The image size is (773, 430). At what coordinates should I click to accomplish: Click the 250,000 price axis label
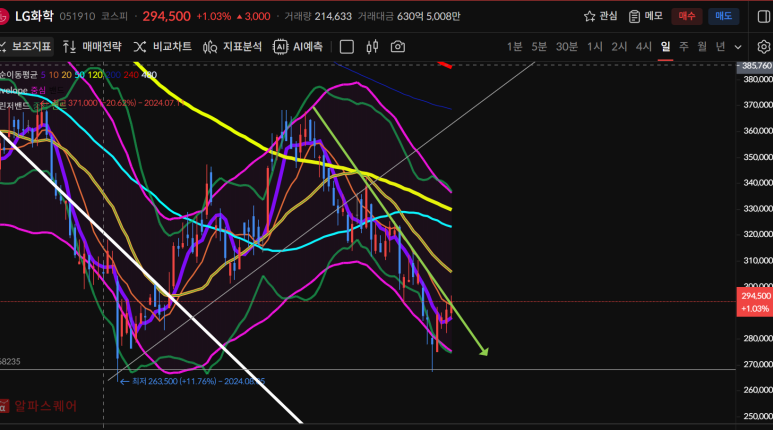pos(757,416)
